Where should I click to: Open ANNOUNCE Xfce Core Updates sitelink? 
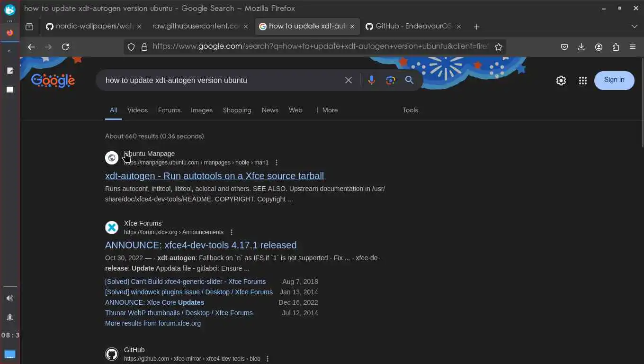pos(154,302)
